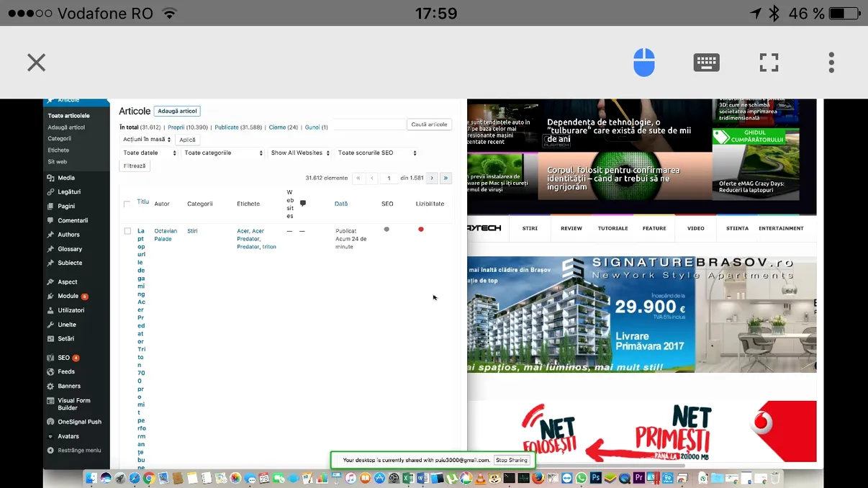Toggle fullscreen view icon
868x488 pixels.
[769, 63]
